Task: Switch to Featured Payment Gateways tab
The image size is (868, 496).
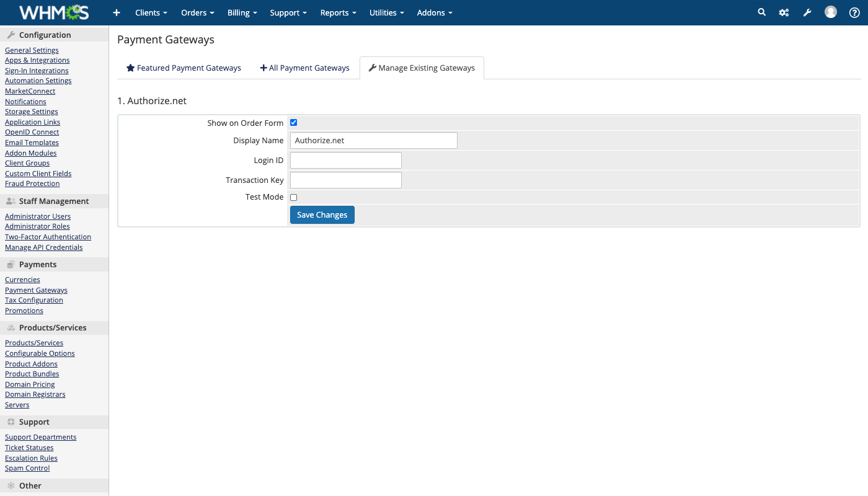Action: (x=184, y=68)
